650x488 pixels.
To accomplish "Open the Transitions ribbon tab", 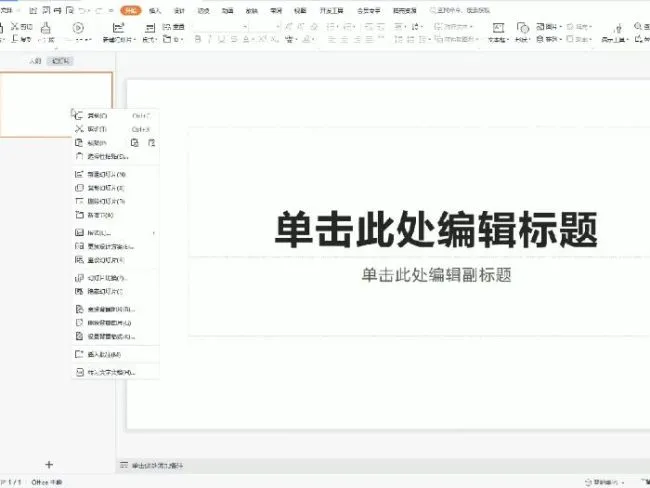I will [204, 11].
